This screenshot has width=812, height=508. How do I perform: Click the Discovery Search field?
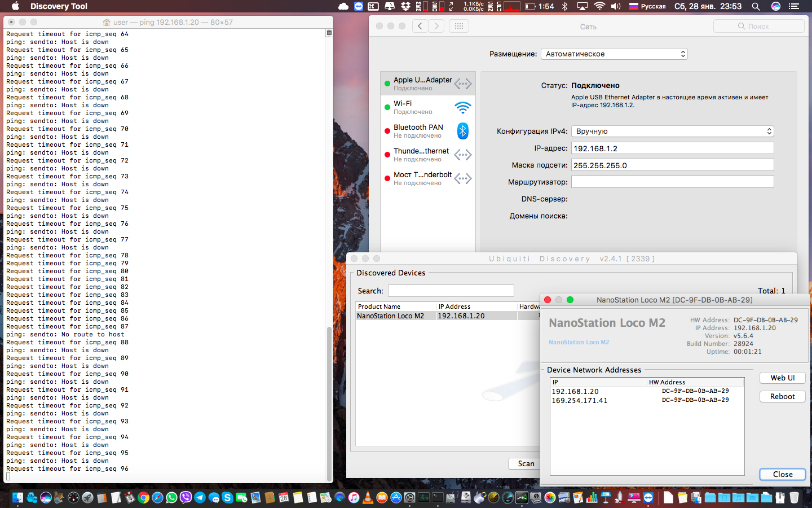(451, 291)
